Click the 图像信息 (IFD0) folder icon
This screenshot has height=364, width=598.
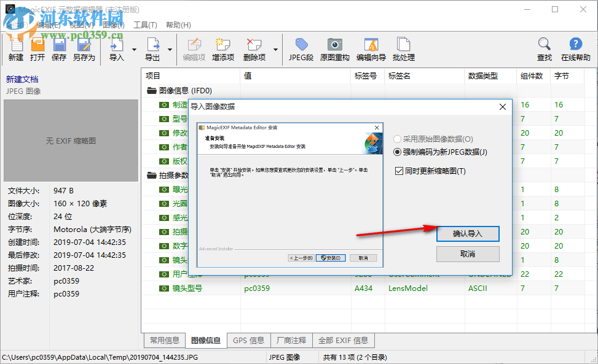(x=152, y=91)
